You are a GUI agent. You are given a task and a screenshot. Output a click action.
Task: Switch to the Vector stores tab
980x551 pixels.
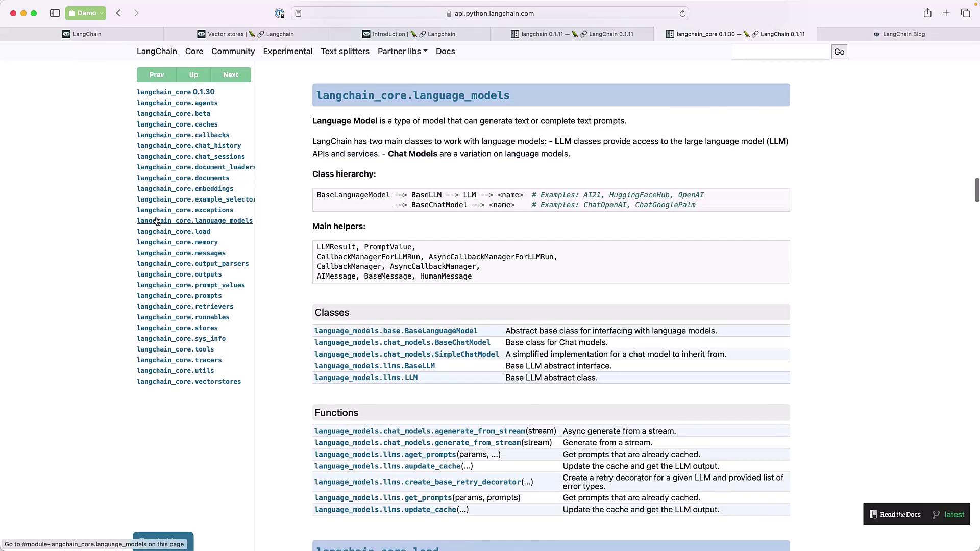click(x=246, y=34)
